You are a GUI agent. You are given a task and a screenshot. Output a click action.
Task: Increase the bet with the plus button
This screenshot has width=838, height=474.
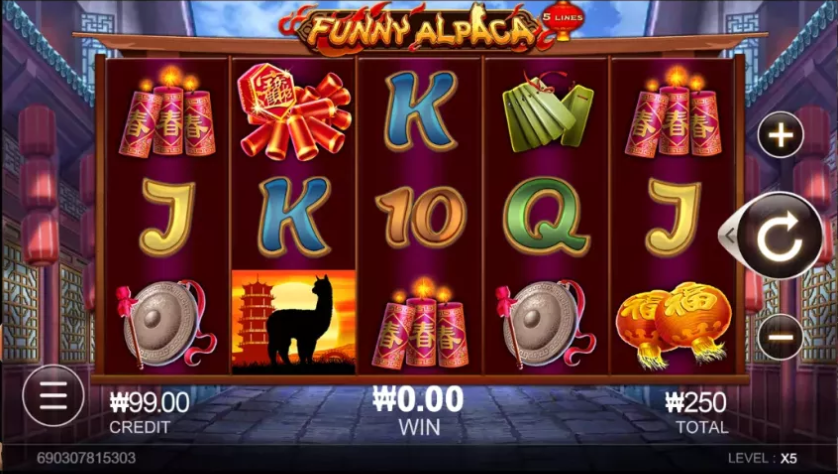point(780,135)
